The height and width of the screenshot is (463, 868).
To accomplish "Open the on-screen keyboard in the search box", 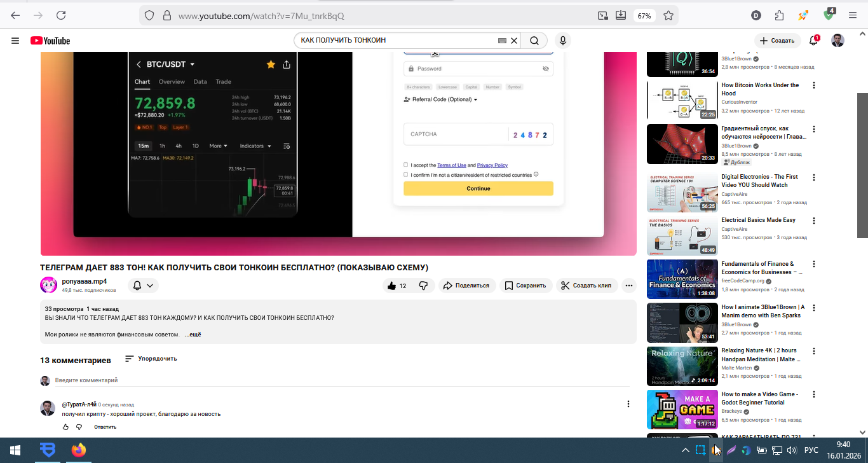I will tap(502, 41).
